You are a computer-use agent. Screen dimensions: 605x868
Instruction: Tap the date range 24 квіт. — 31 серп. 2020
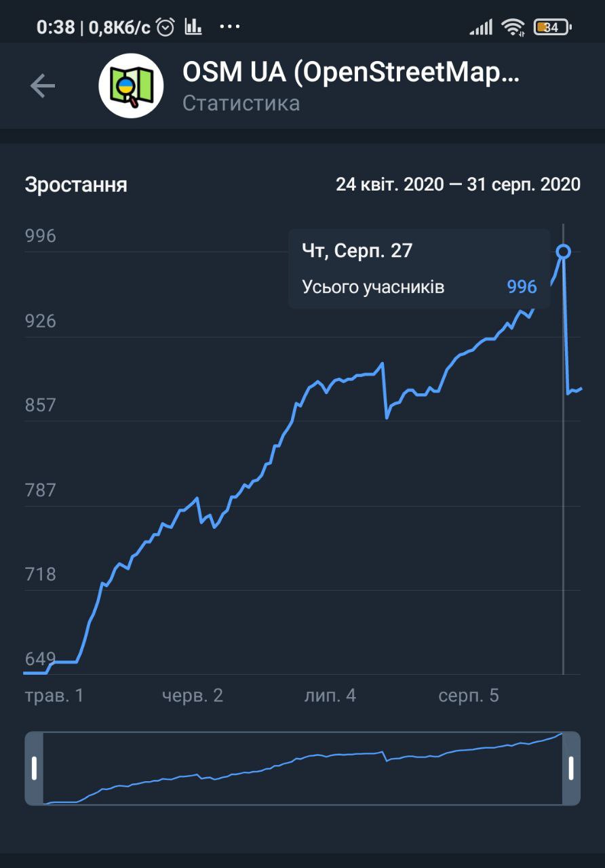[458, 184]
